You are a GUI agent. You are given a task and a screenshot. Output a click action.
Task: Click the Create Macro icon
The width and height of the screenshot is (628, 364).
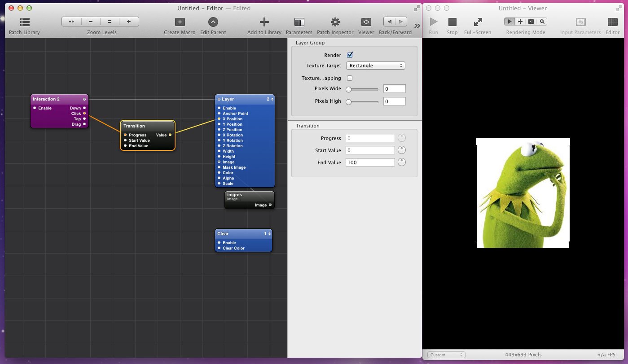(x=180, y=22)
